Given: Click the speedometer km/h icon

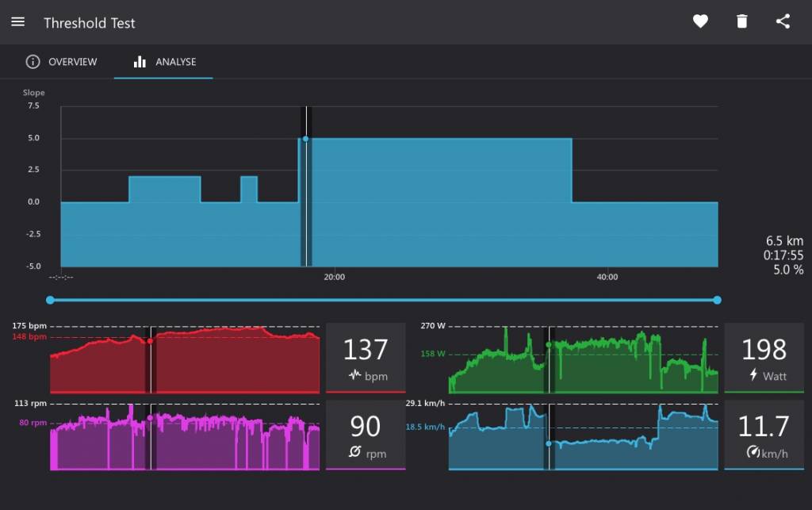Looking at the screenshot, I should [x=753, y=453].
